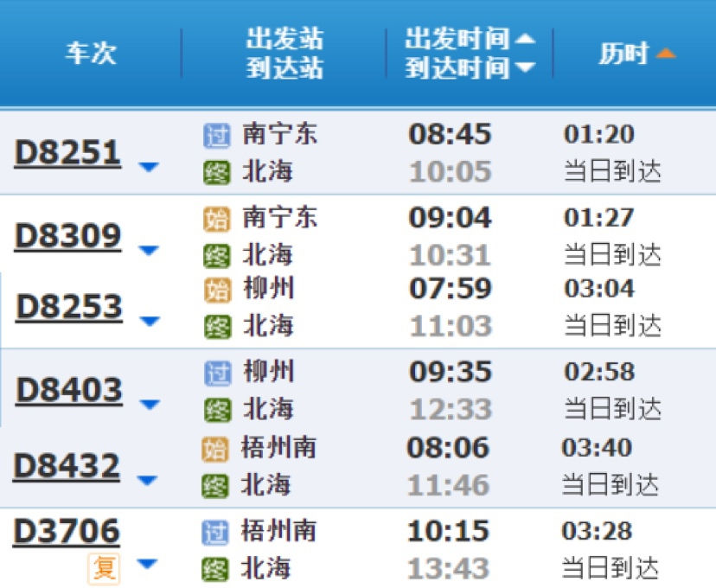This screenshot has width=716, height=588.
Task: Expand stop details for train D3706
Action: pyautogui.click(x=148, y=565)
